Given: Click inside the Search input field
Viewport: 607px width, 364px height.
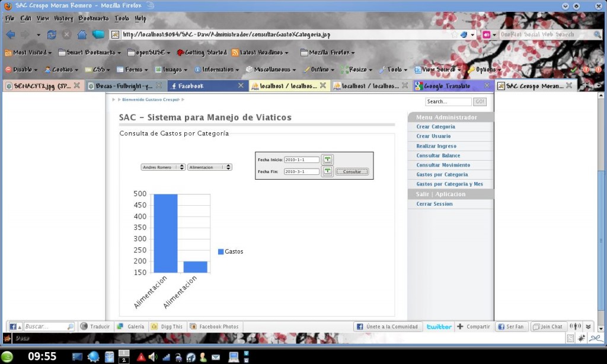Looking at the screenshot, I should 448,101.
